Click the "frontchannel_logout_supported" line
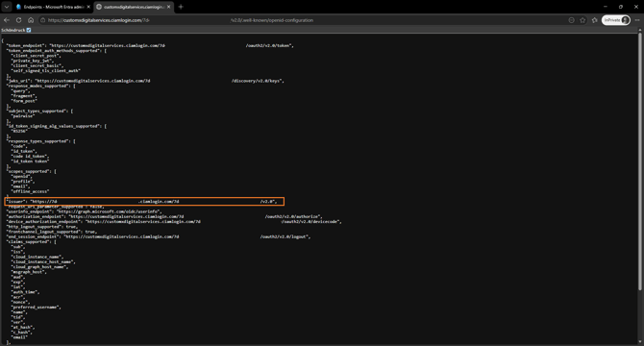This screenshot has width=644, height=346. [x=52, y=232]
